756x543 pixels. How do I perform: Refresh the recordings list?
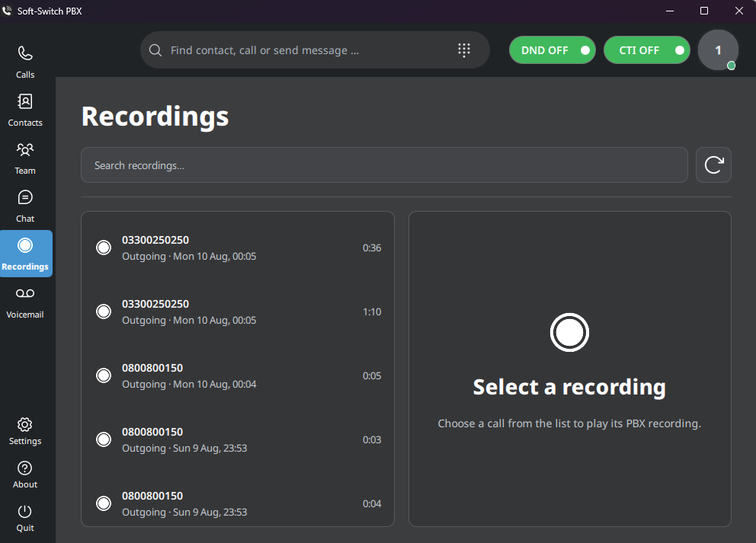click(x=713, y=164)
